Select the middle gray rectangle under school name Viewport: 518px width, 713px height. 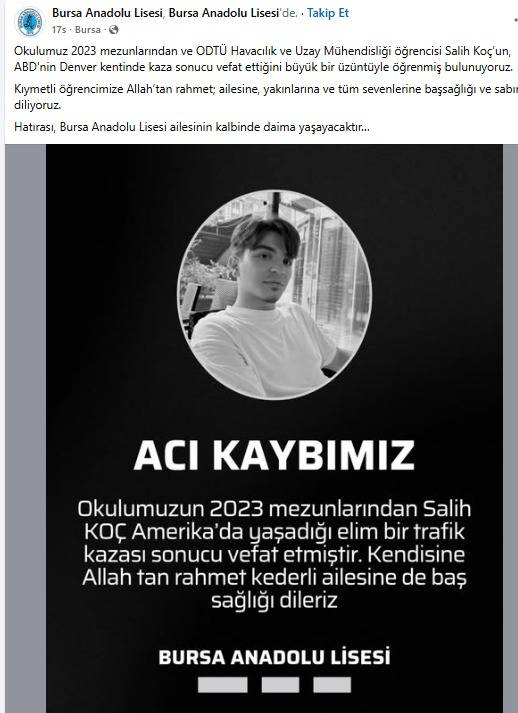pos(281,685)
